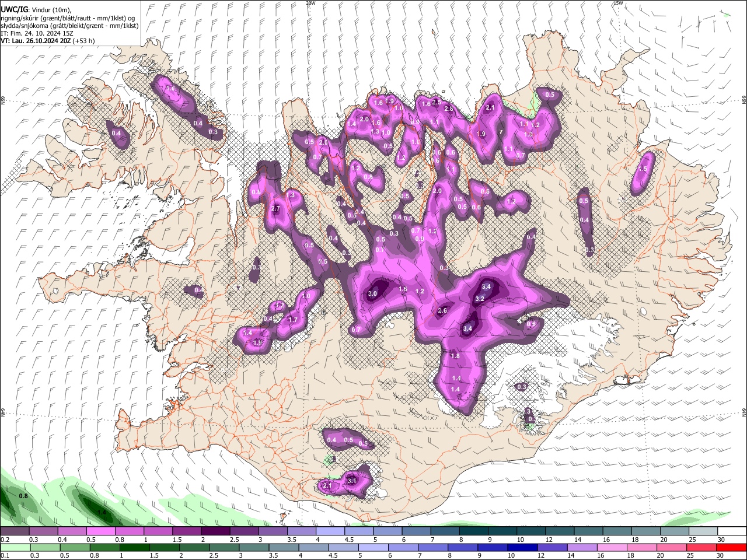Click the snow scale swatch between 1.5 and 2
Screen dimensions: 747x560
click(x=186, y=531)
